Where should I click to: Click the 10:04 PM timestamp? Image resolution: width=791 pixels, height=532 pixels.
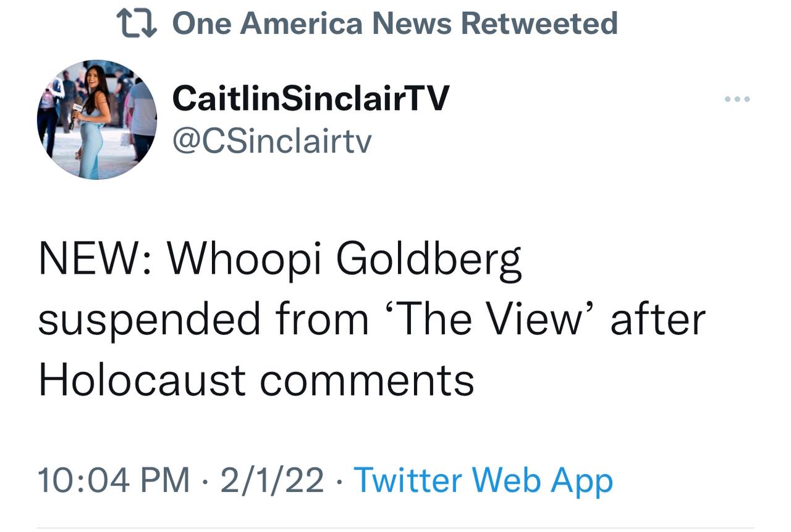(114, 480)
